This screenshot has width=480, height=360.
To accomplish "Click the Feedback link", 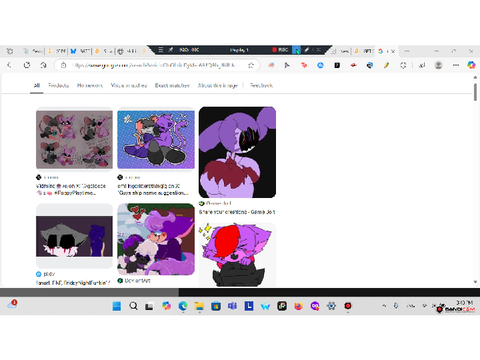I will (x=261, y=86).
